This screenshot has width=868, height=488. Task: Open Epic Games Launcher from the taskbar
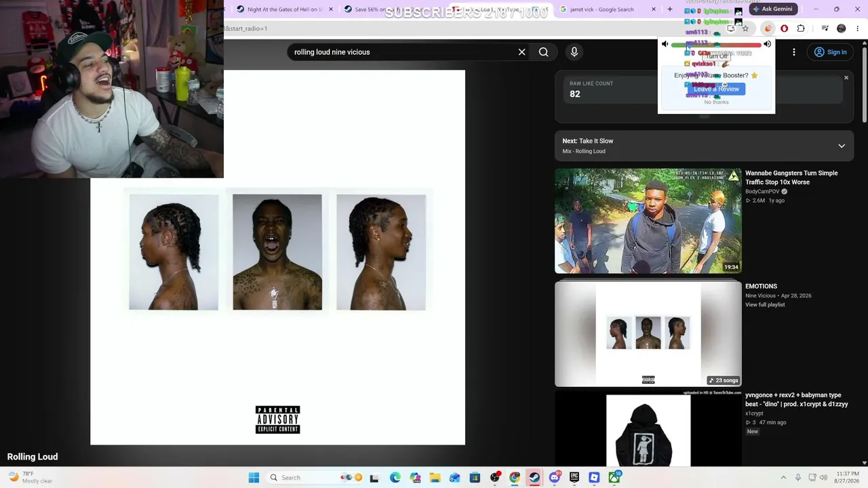[574, 477]
